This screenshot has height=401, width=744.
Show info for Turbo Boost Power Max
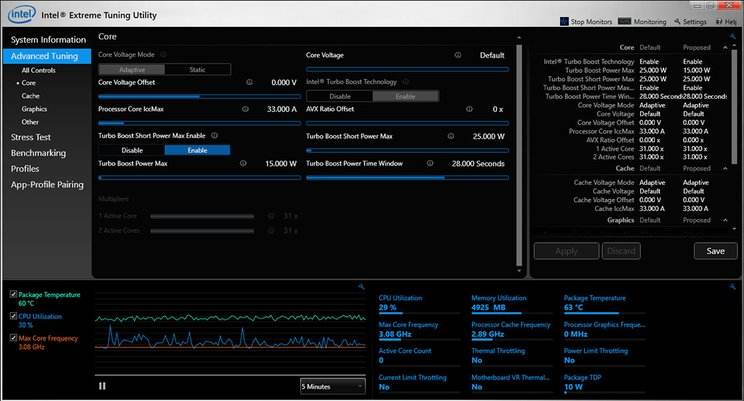(x=243, y=163)
